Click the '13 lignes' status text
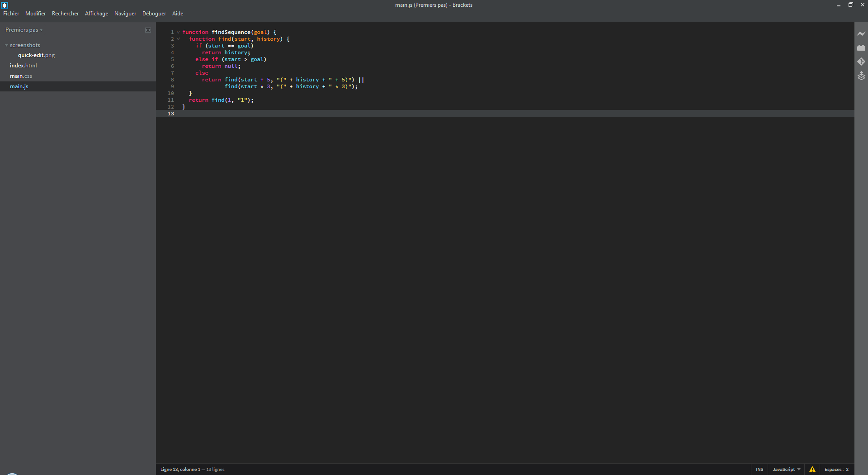 tap(215, 470)
